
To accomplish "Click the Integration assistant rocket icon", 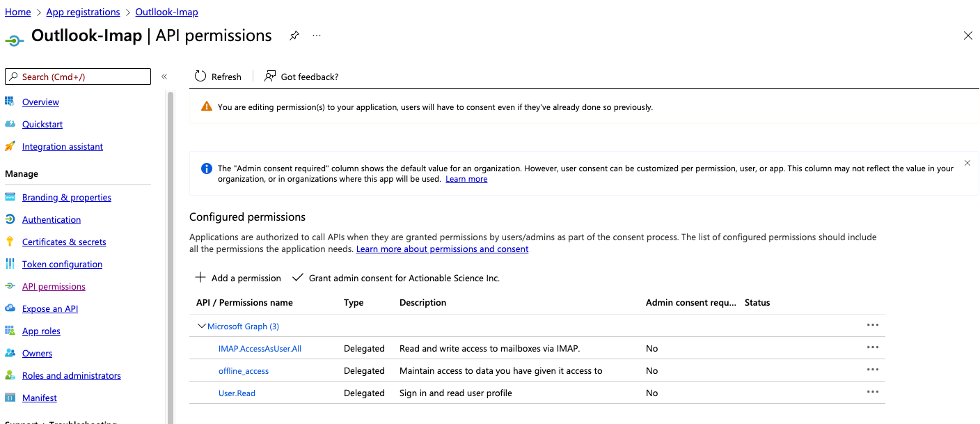I will coord(10,146).
